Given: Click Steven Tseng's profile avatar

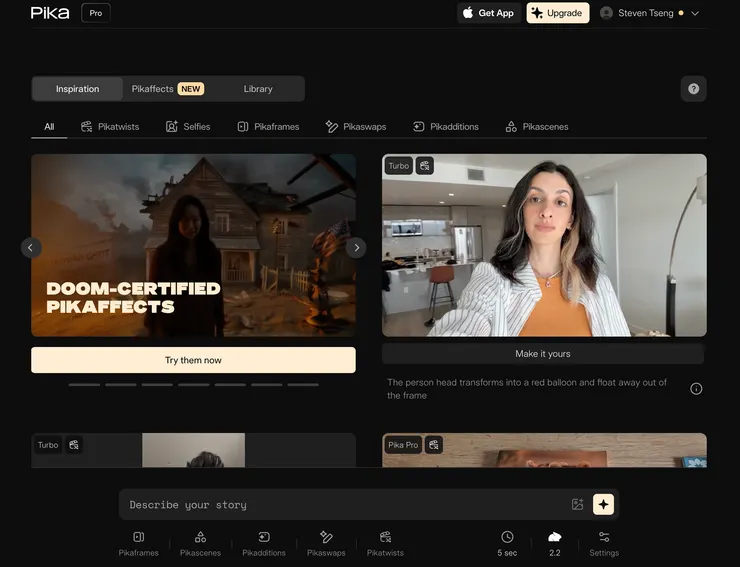Looking at the screenshot, I should [606, 13].
